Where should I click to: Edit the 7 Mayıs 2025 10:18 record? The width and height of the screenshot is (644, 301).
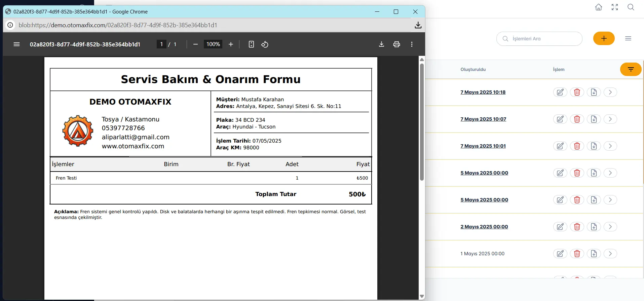tap(560, 92)
